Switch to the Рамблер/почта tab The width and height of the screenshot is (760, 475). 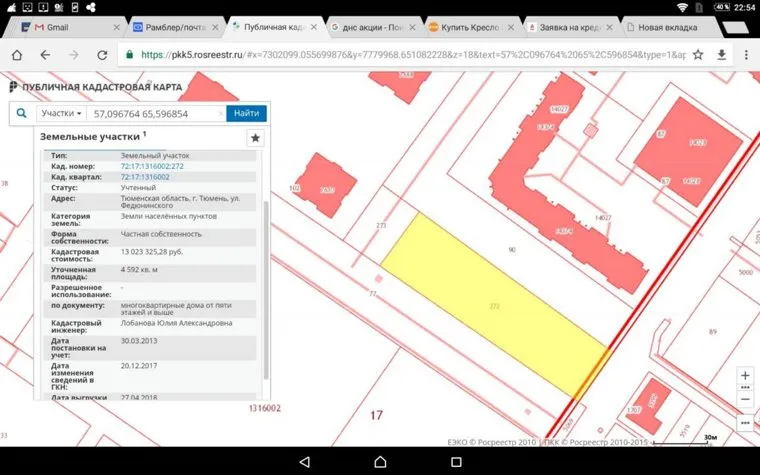click(x=170, y=27)
